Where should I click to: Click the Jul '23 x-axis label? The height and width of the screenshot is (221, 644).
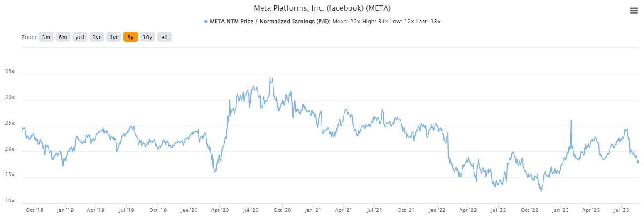[x=621, y=211]
